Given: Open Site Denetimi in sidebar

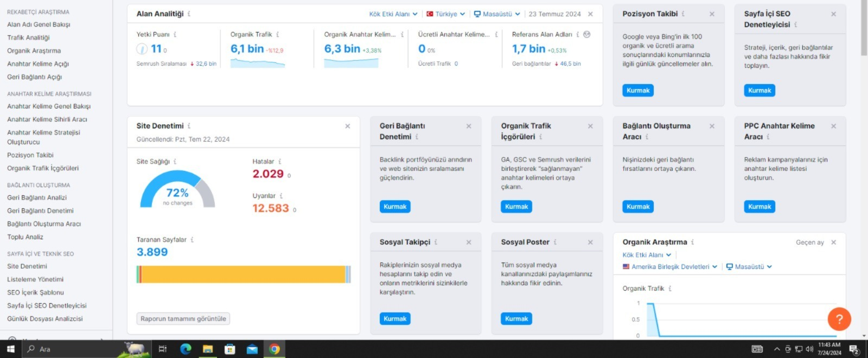Looking at the screenshot, I should 27,266.
